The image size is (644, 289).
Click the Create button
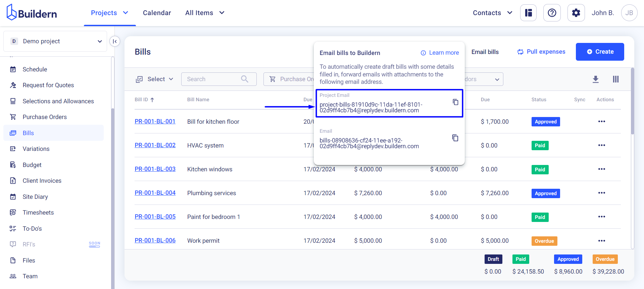(600, 52)
